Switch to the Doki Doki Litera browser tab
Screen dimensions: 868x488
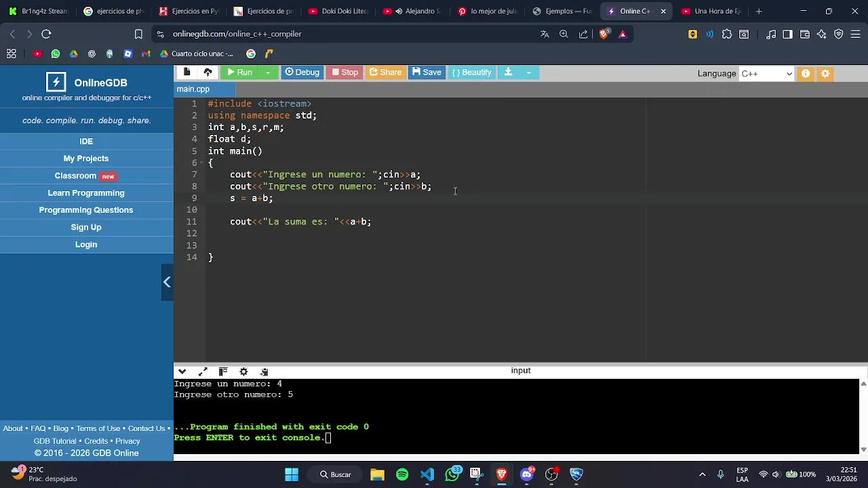tap(338, 11)
